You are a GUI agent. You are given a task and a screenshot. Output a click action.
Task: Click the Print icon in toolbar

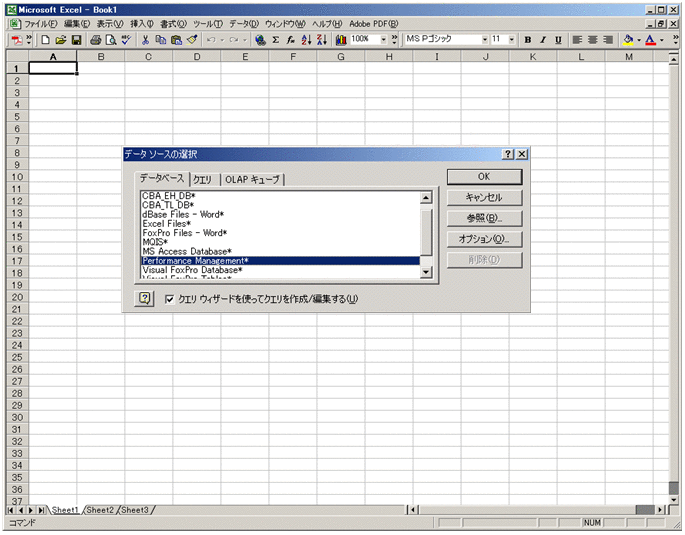coord(95,40)
